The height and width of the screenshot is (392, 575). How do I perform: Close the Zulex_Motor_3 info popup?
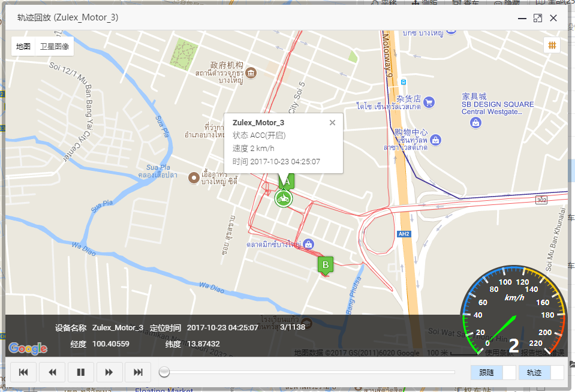(332, 122)
